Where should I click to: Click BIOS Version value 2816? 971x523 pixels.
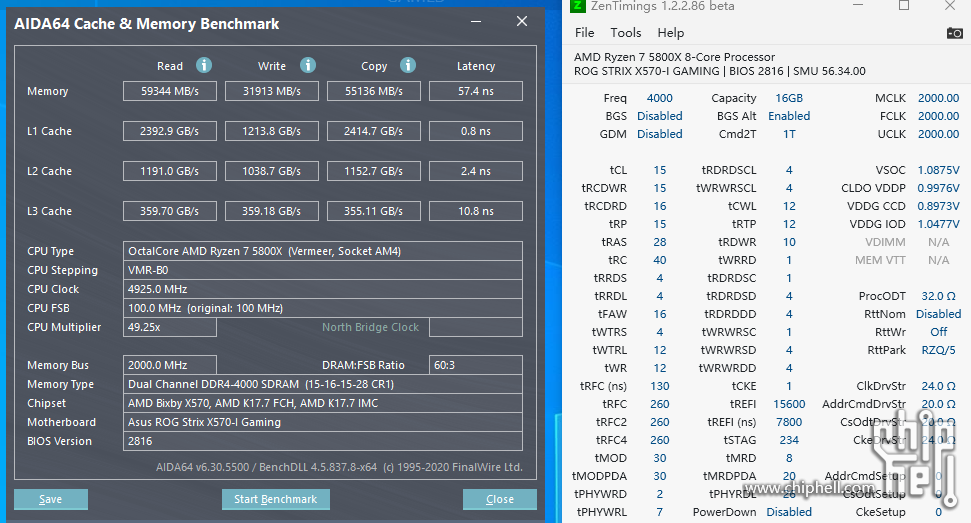(x=323, y=441)
